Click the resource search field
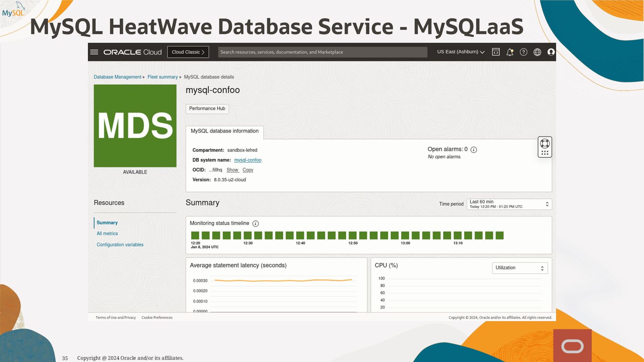This screenshot has height=362, width=644. [x=323, y=52]
